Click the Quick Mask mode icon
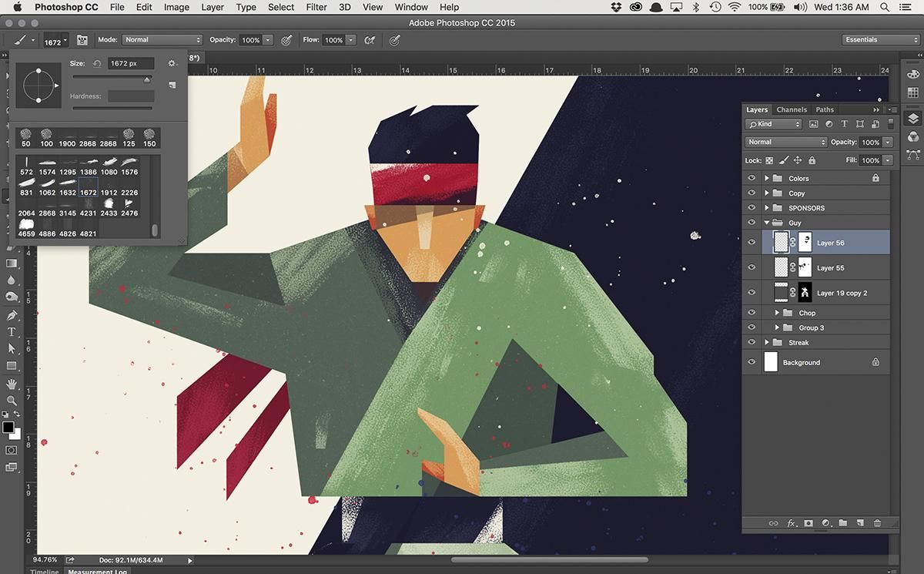 click(x=12, y=450)
